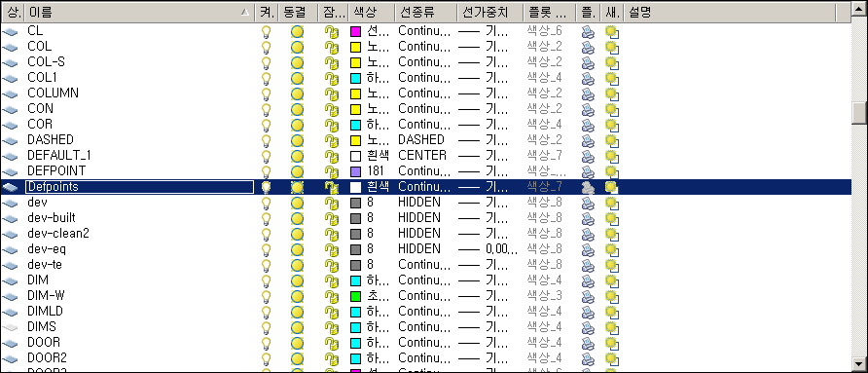The width and height of the screenshot is (868, 373).
Task: Toggle new viewport freeze icon for layer dev
Action: [612, 203]
